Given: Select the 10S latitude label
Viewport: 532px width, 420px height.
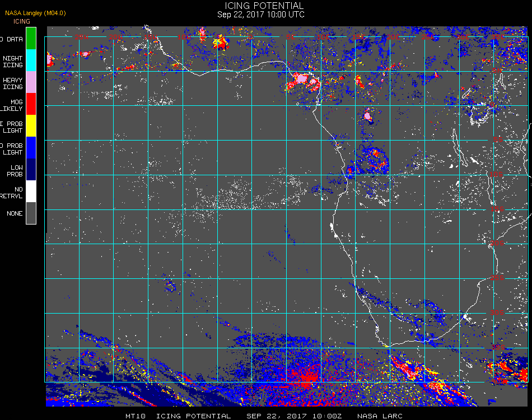Looking at the screenshot, I should pos(496,174).
